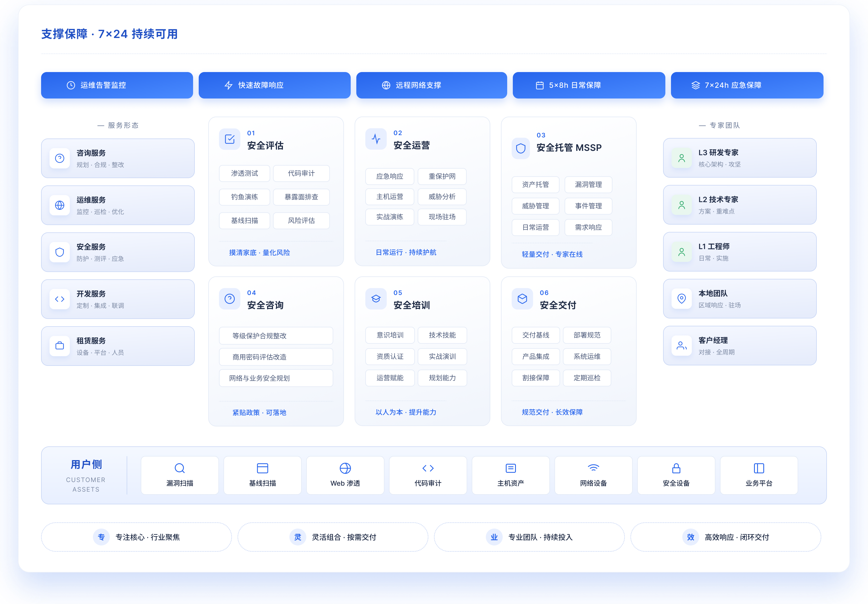The width and height of the screenshot is (868, 604).
Task: Click the globe icon beside 远程网络支撑
Action: [x=386, y=86]
